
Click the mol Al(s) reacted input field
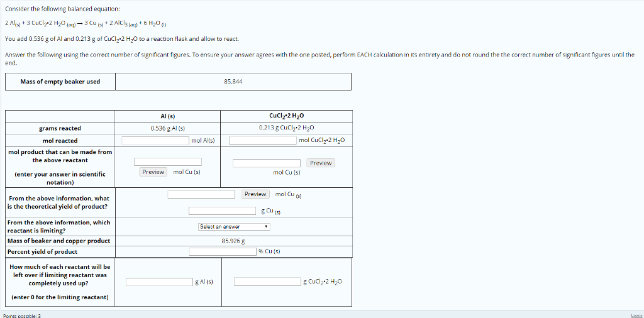(156, 140)
